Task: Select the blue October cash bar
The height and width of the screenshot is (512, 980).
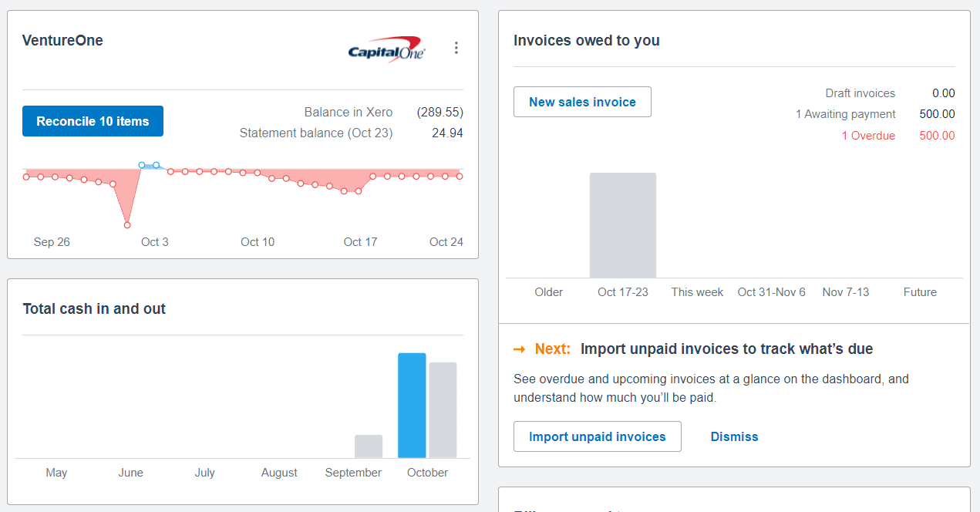Action: pyautogui.click(x=412, y=406)
